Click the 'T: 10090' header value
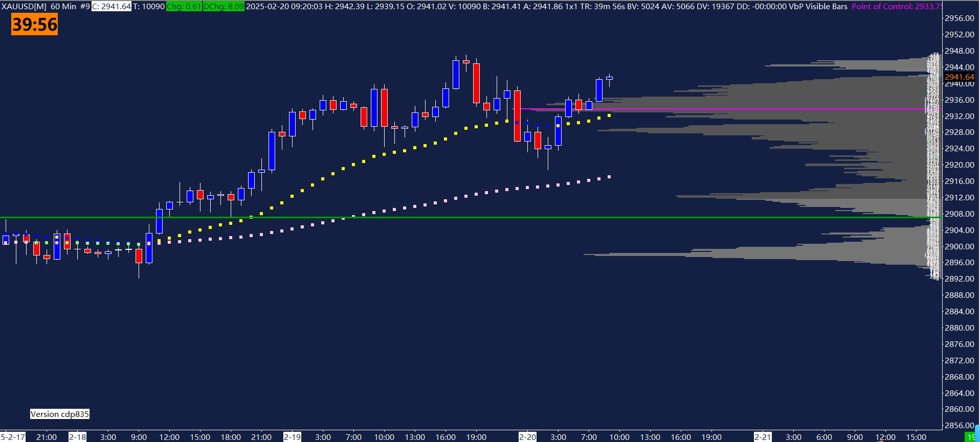980x442 pixels. (149, 7)
